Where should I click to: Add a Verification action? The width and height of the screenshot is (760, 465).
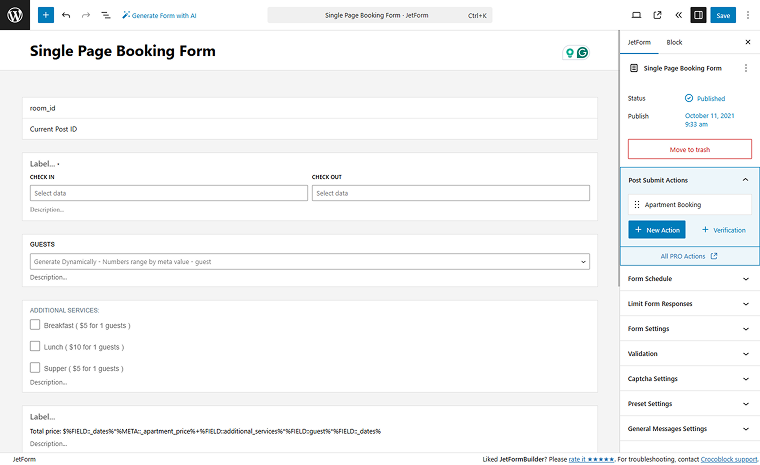[724, 230]
